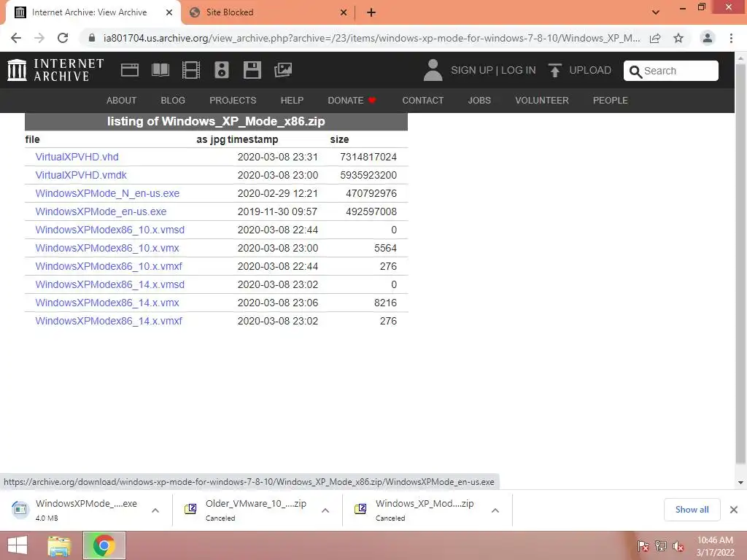Expand options for Windows_XP_Mod zip download
747x560 pixels.
(x=495, y=510)
